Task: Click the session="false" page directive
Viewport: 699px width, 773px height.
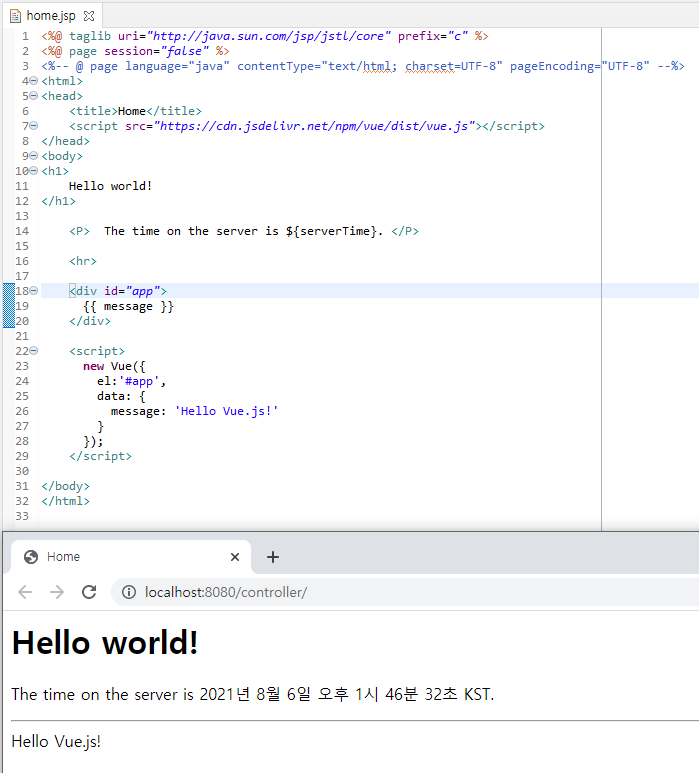Action: tap(157, 51)
